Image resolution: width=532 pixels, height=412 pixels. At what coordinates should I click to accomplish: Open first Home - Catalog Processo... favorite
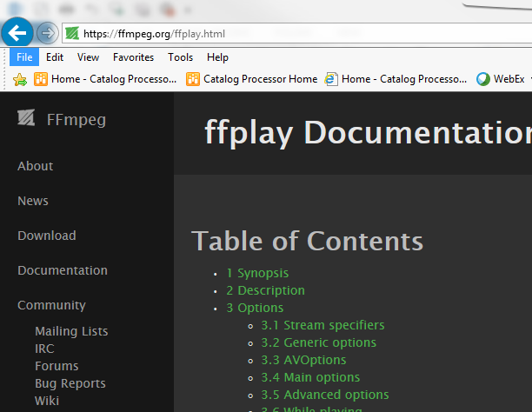point(105,79)
